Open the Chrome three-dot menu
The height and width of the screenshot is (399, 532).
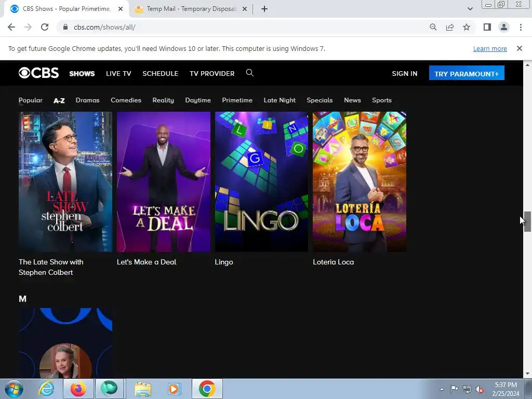point(521,27)
